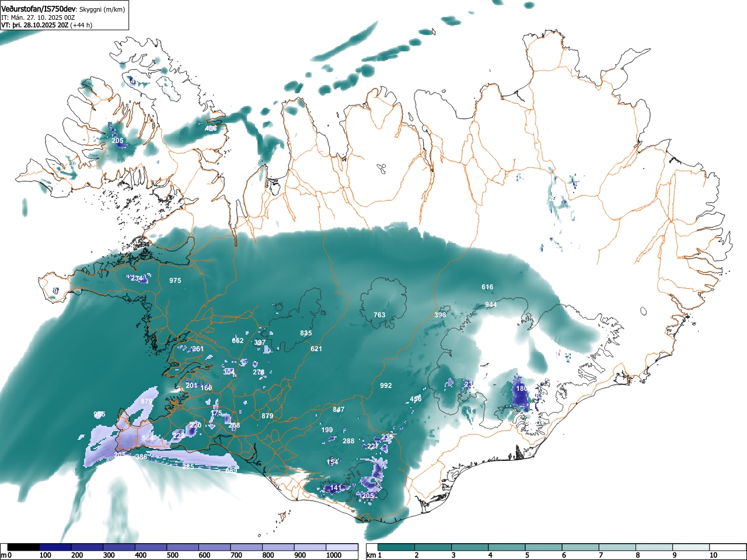
Task: Click the 175 visibility number
Action: [x=217, y=414]
